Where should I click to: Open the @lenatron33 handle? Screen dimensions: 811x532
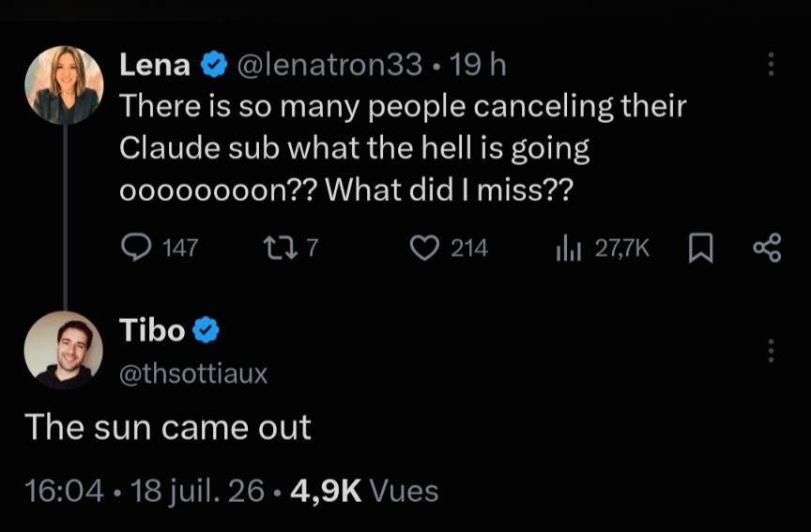pyautogui.click(x=329, y=65)
